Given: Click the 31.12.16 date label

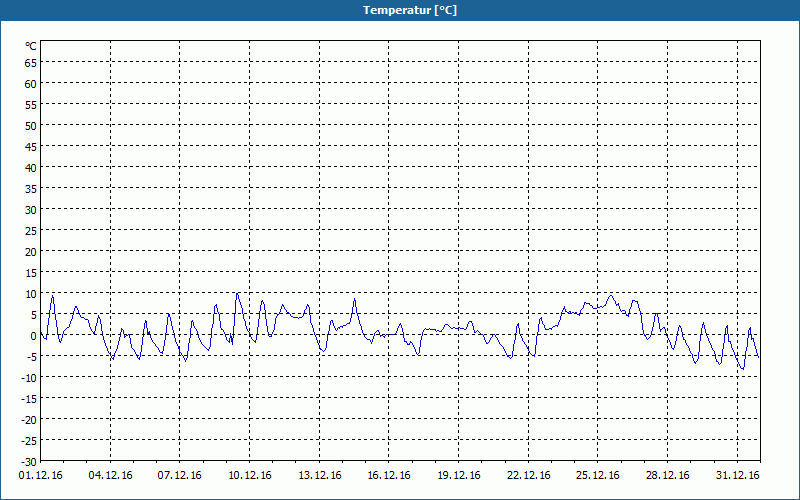Looking at the screenshot, I should 737,476.
